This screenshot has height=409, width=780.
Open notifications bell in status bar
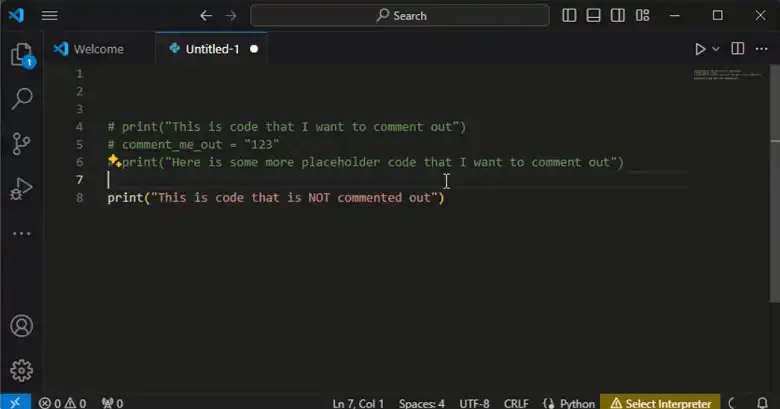(762, 403)
